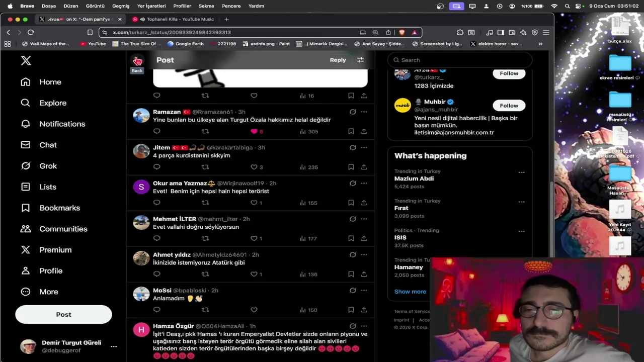This screenshot has height=362, width=644.
Task: Repost Mehmet İLTER's reply
Action: [205, 238]
